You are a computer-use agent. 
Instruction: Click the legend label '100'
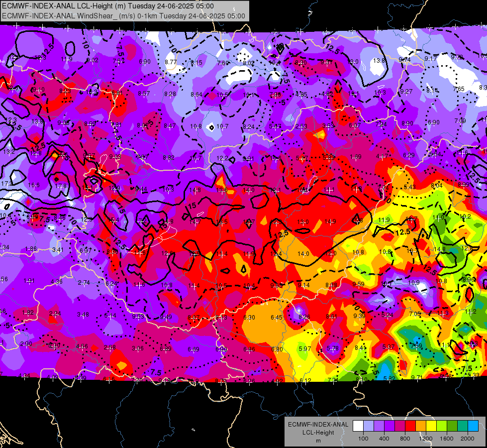[363, 439]
